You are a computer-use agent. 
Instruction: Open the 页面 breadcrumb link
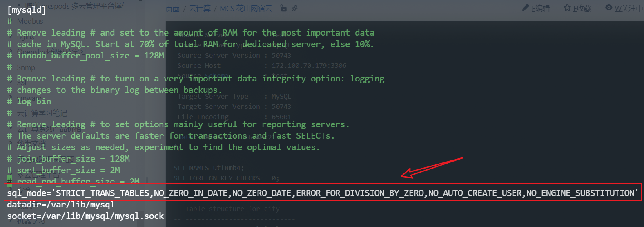[x=172, y=9]
